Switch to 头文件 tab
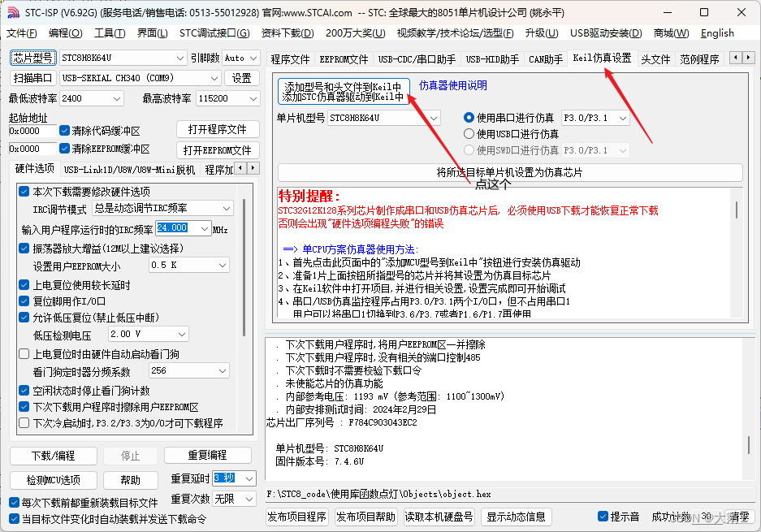761x532 pixels. pyautogui.click(x=655, y=59)
